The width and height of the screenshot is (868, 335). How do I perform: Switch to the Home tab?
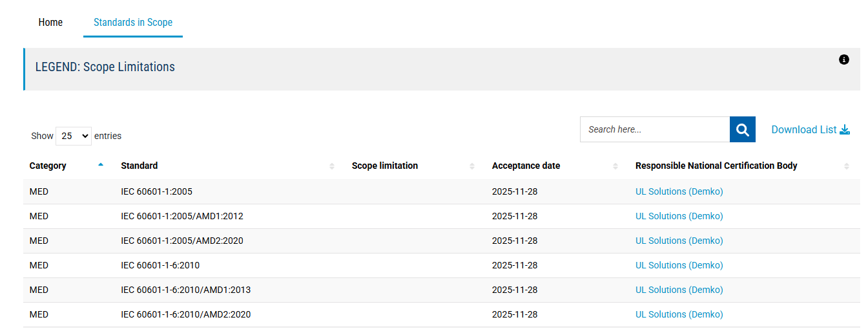point(50,23)
